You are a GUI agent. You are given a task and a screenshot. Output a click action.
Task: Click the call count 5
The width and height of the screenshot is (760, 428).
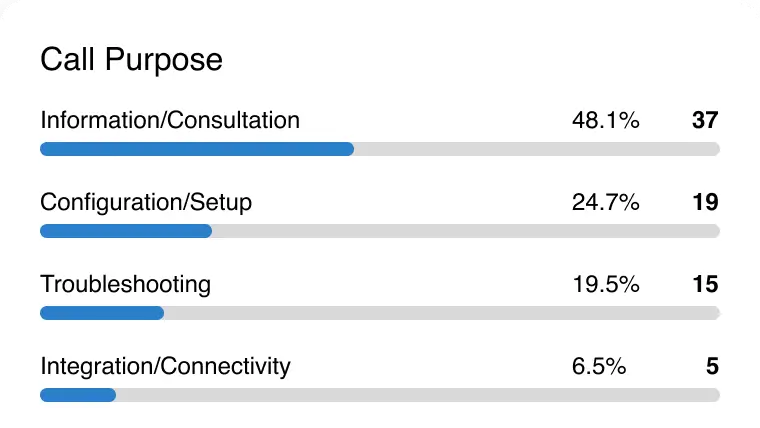coord(712,366)
